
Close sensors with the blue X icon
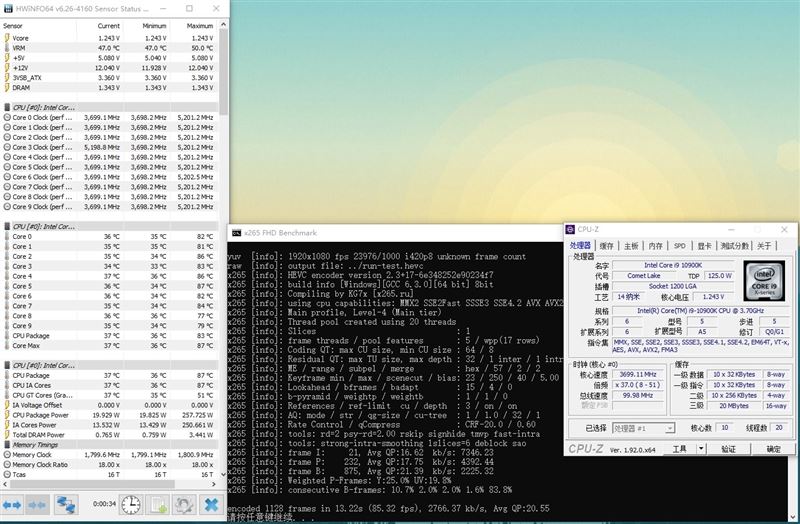click(211, 505)
